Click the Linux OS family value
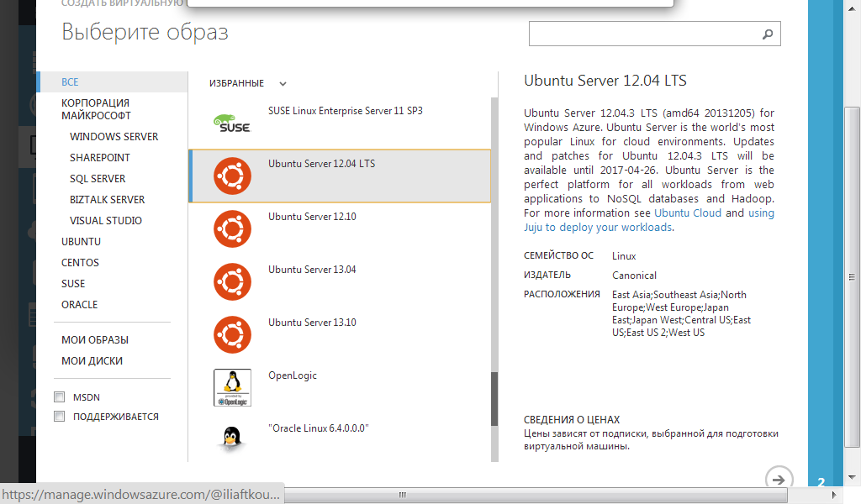This screenshot has height=504, width=861. (x=624, y=256)
